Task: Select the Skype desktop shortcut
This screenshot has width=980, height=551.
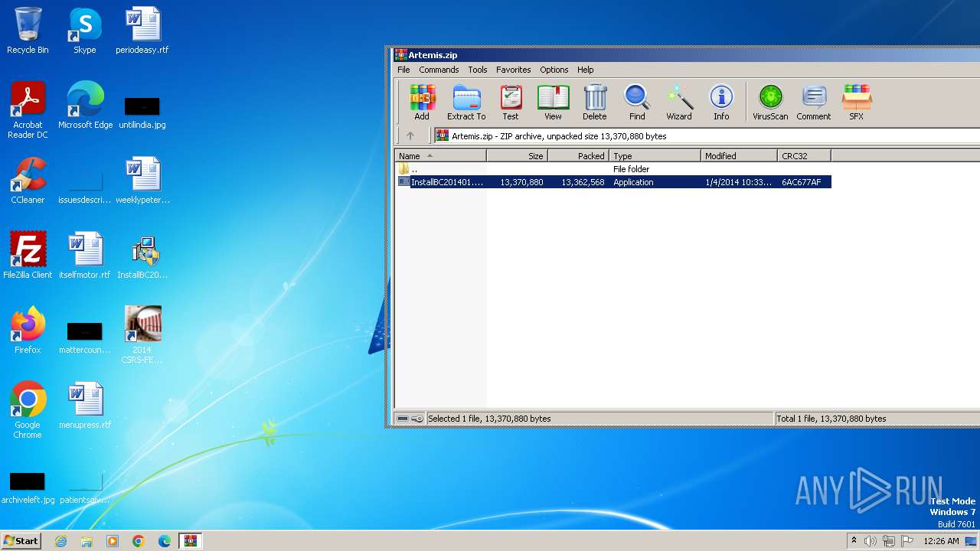Action: [84, 31]
